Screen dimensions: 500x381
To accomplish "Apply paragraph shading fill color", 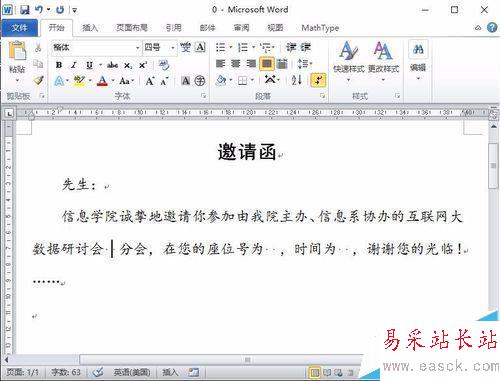I will 221,80.
